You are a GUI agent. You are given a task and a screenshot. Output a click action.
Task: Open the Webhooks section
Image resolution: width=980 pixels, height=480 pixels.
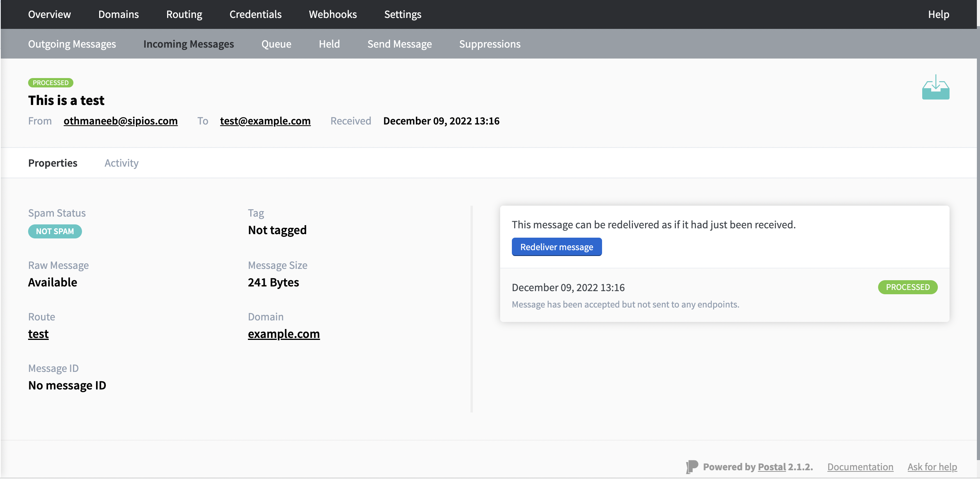[333, 14]
